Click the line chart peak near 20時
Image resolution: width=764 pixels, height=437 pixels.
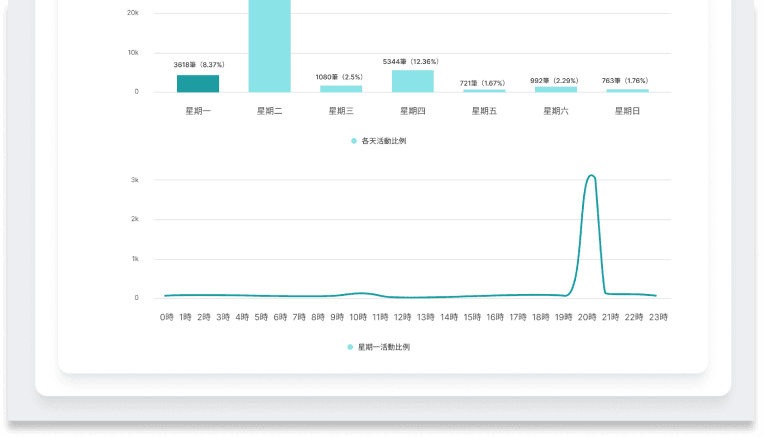[592, 176]
